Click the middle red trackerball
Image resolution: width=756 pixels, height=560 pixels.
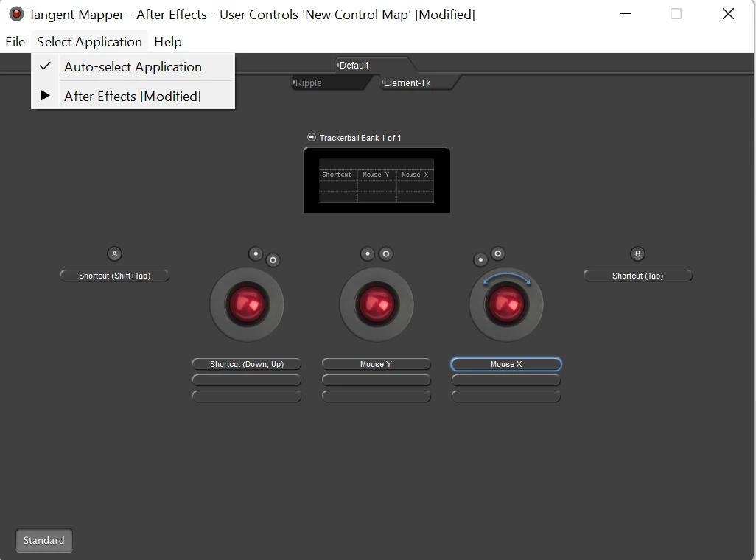377,305
